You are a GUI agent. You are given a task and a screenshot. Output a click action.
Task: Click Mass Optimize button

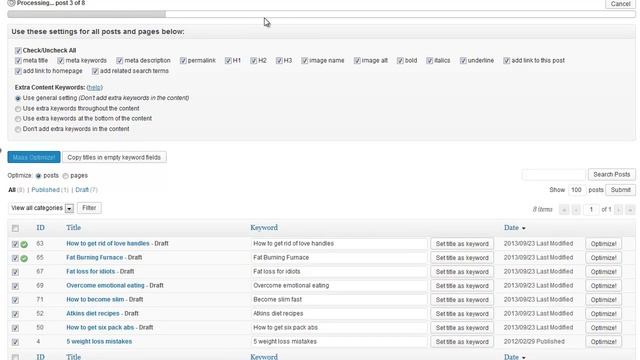34,157
